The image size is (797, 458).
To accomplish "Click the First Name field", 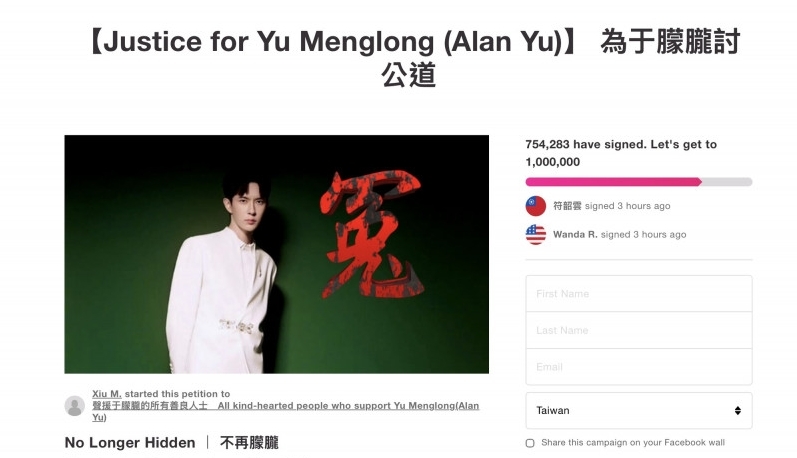I will tap(639, 293).
